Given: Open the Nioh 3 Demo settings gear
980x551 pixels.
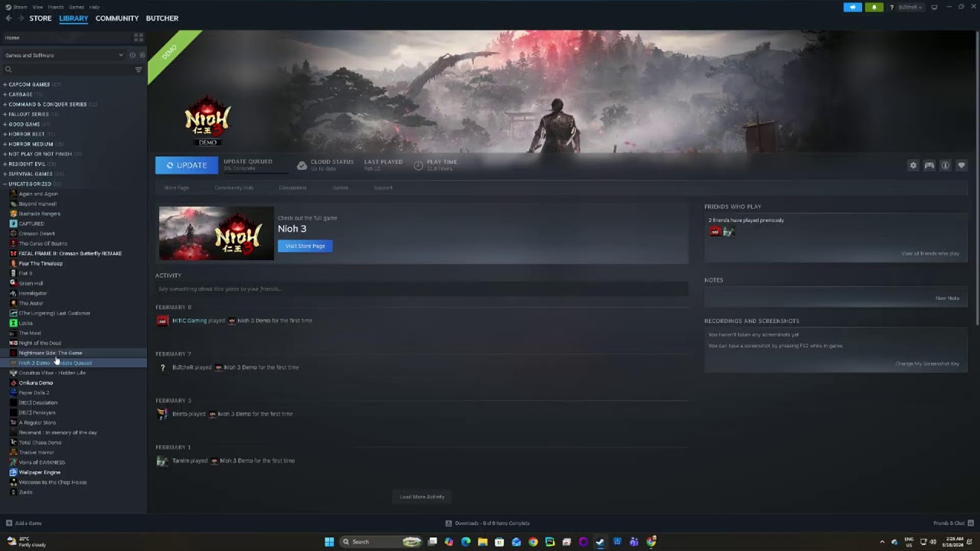Looking at the screenshot, I should [913, 165].
